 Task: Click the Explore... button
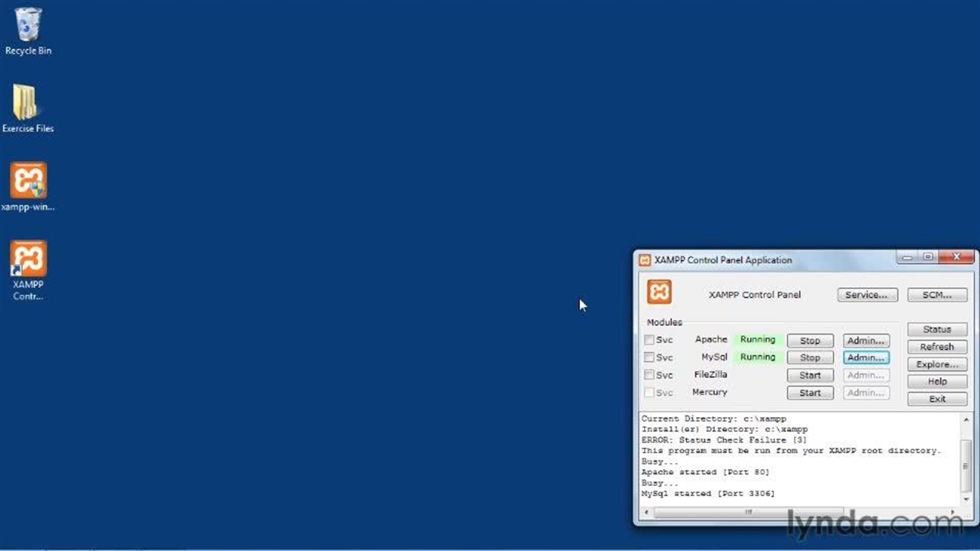937,364
